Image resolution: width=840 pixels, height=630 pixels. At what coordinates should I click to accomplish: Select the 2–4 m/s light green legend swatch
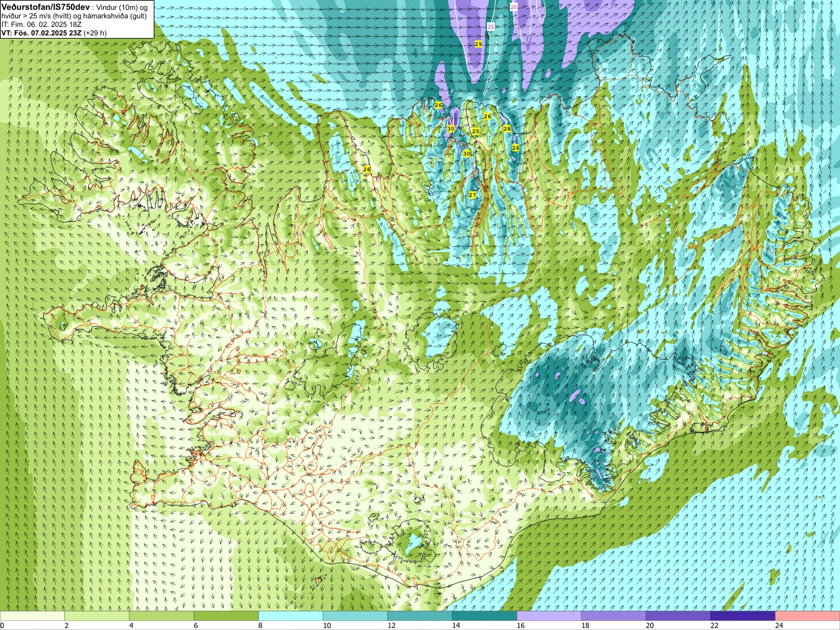coord(96,616)
